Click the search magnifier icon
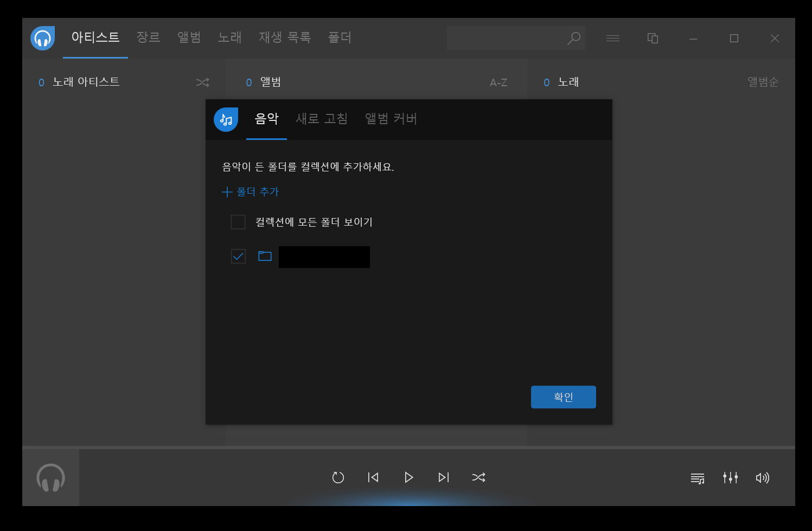Screen dimensions: 812x531 tap(573, 38)
